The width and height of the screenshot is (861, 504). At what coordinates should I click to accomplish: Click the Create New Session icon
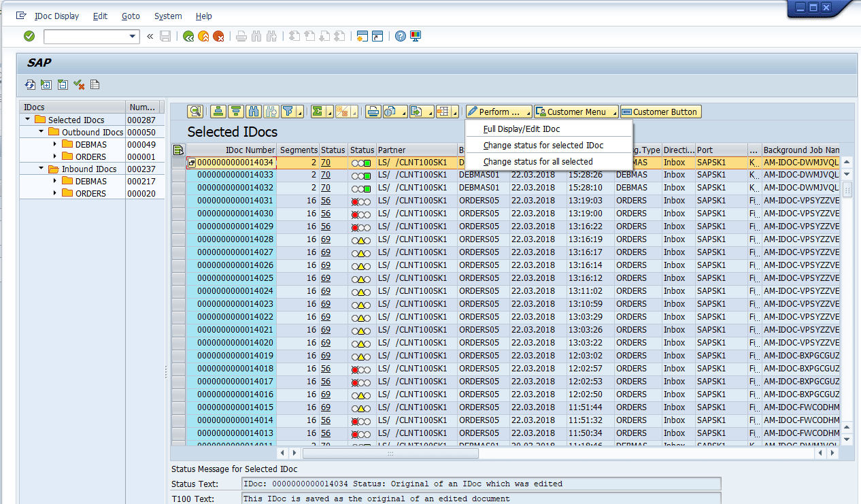pyautogui.click(x=362, y=36)
